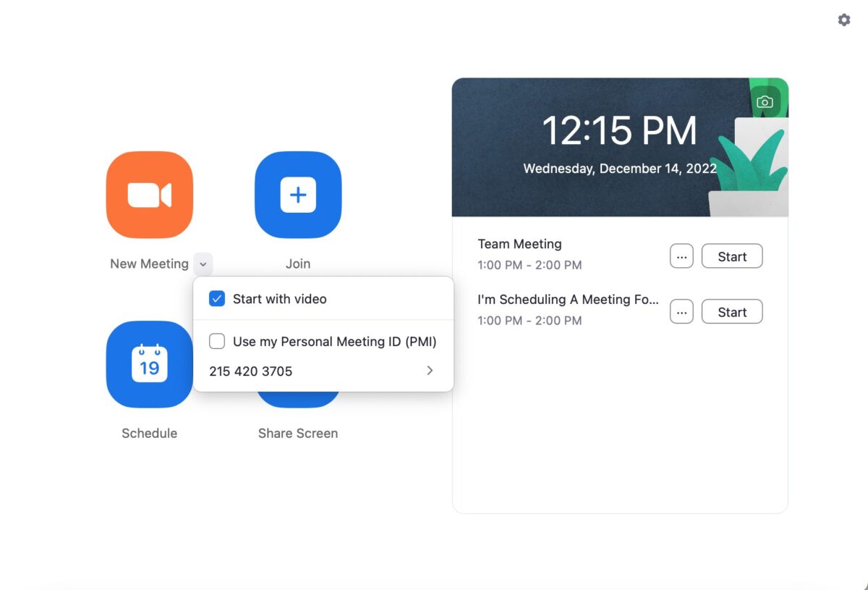Click the Schedule text label
This screenshot has width=868, height=590.
(x=149, y=434)
